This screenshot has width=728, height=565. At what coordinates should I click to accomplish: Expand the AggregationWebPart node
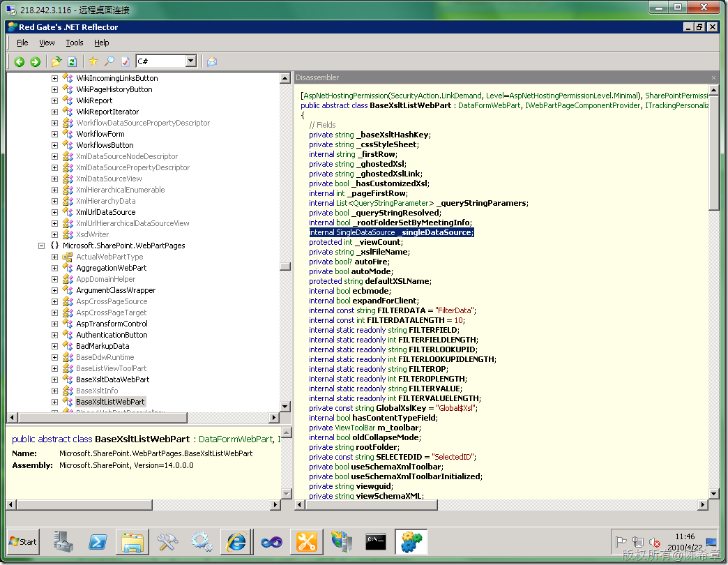pos(55,268)
